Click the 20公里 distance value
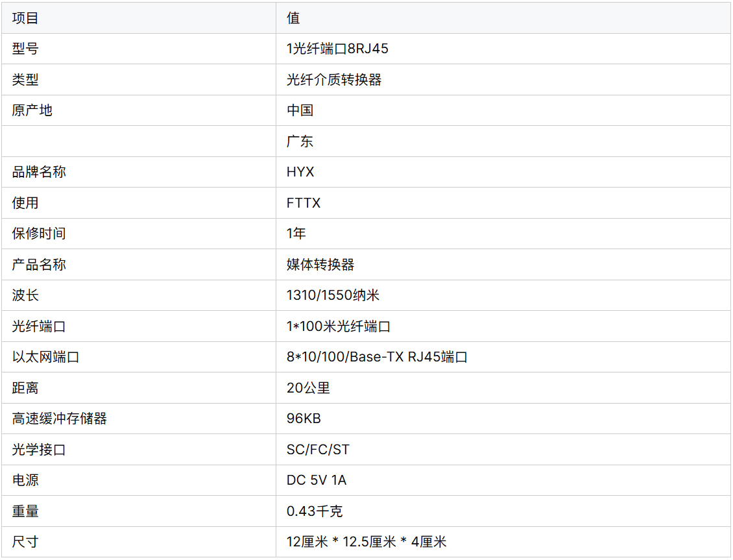The image size is (733, 560). (308, 388)
